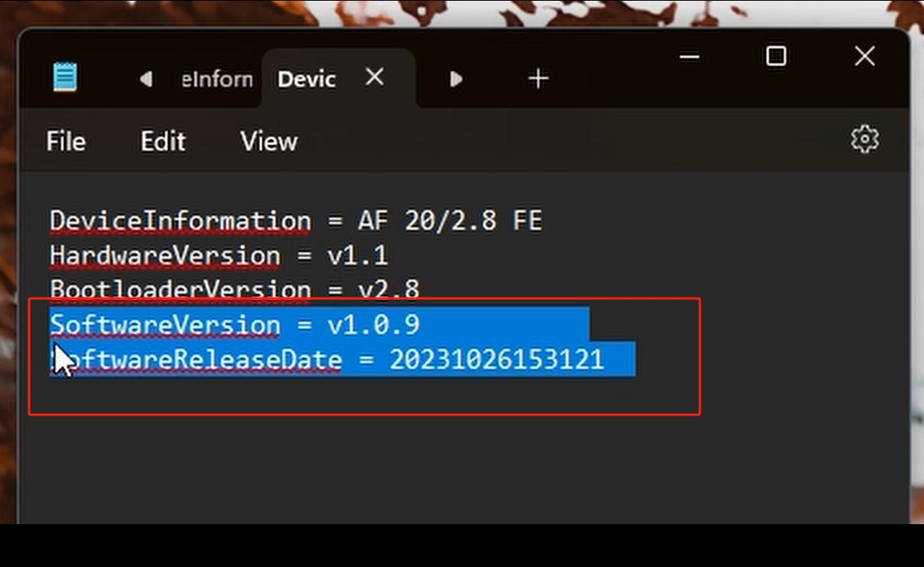The height and width of the screenshot is (567, 924).
Task: Close the Notepad window
Action: pos(864,56)
